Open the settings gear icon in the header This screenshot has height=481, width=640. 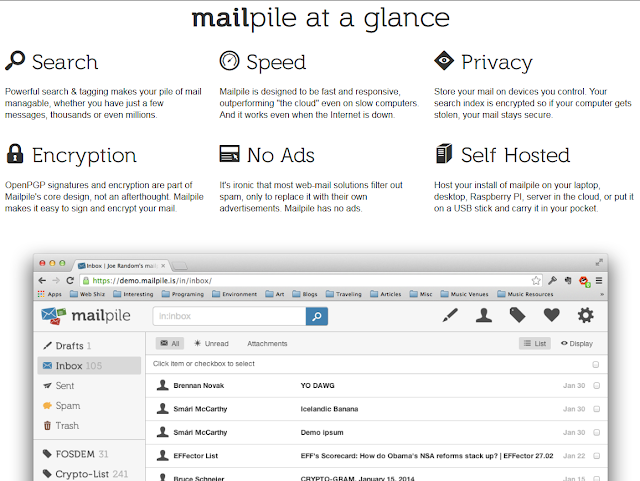click(x=585, y=315)
